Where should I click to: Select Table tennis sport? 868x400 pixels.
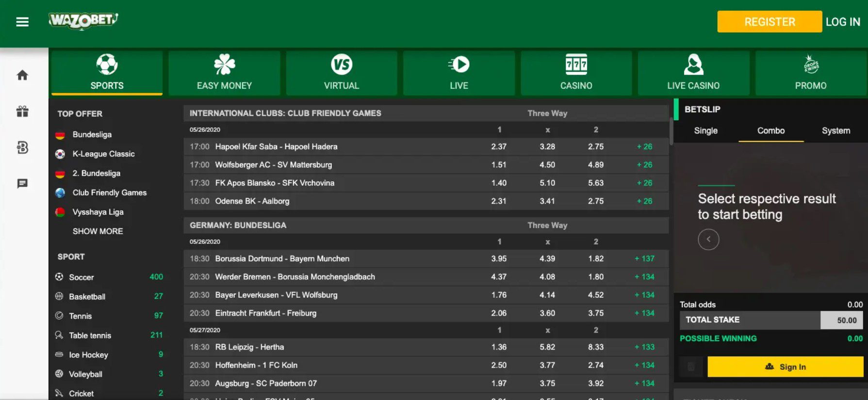click(90, 336)
